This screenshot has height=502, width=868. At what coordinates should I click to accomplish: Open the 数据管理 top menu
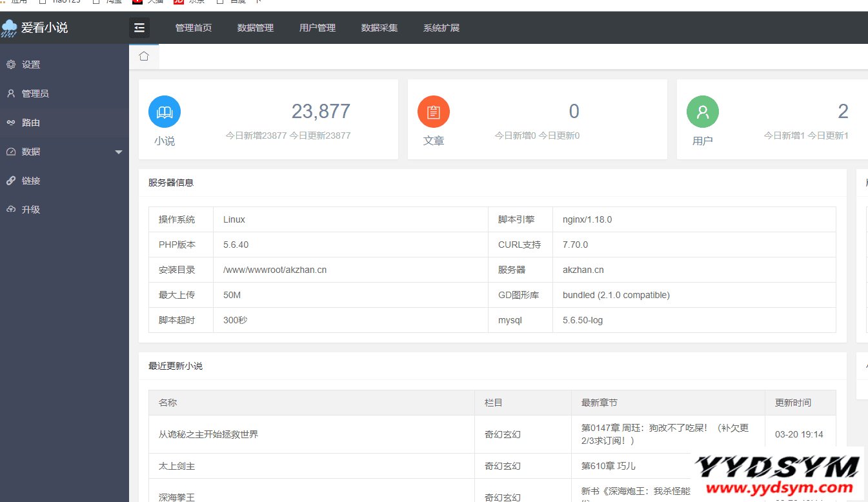coord(256,28)
